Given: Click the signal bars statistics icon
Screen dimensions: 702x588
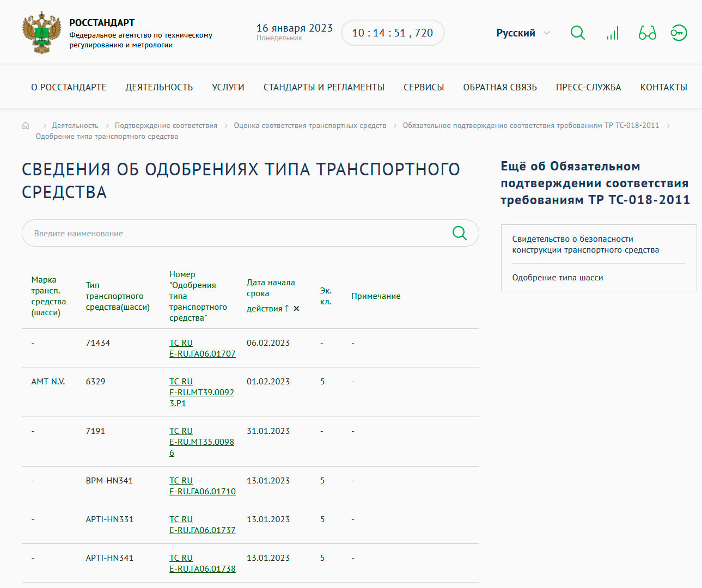Looking at the screenshot, I should pos(613,33).
